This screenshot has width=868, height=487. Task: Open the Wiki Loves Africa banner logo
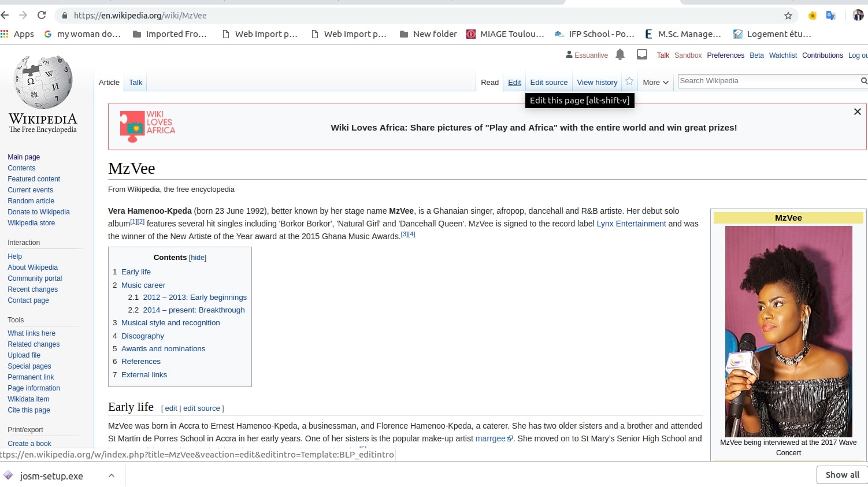[147, 127]
